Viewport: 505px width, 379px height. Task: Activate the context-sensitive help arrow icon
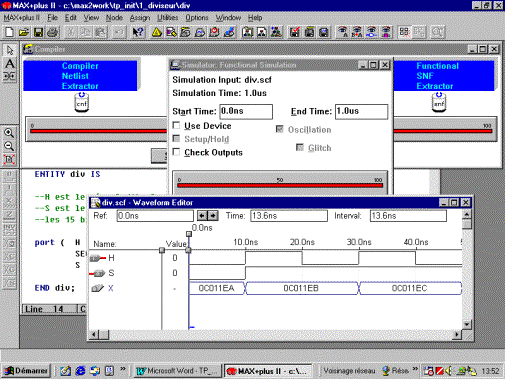(x=138, y=32)
